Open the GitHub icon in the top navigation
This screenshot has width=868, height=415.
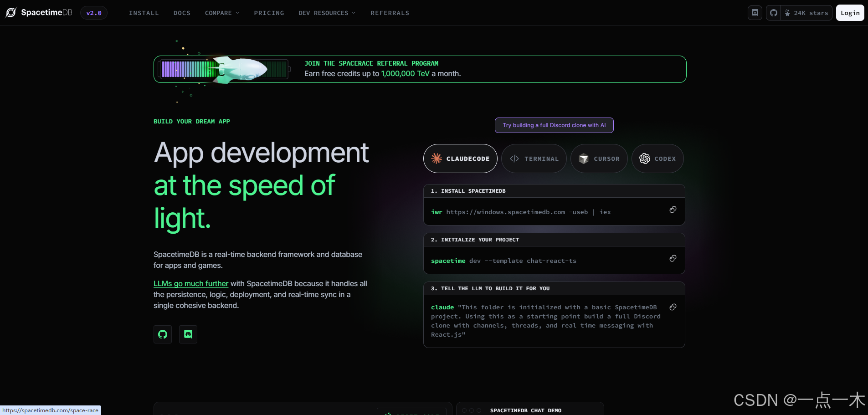tap(773, 13)
